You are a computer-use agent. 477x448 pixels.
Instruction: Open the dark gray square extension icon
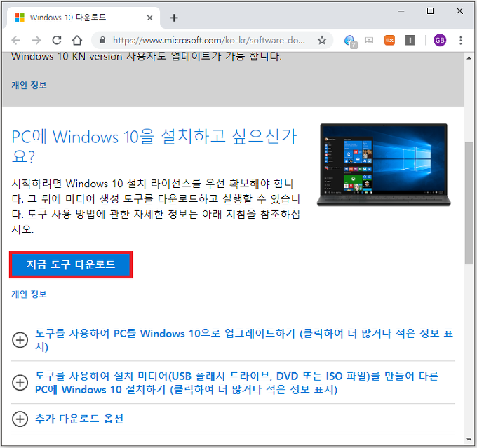click(x=410, y=40)
